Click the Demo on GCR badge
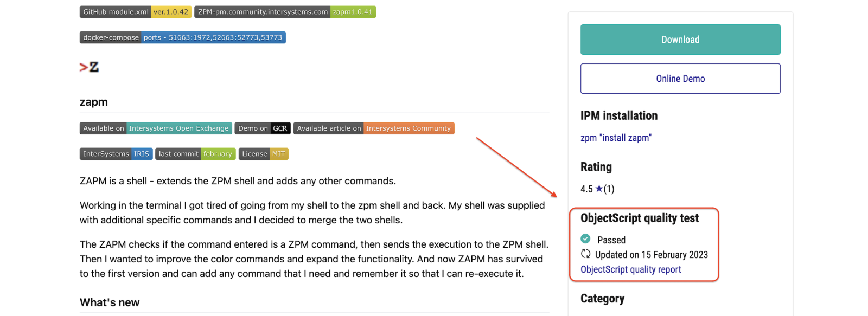The height and width of the screenshot is (316, 868). (x=263, y=128)
